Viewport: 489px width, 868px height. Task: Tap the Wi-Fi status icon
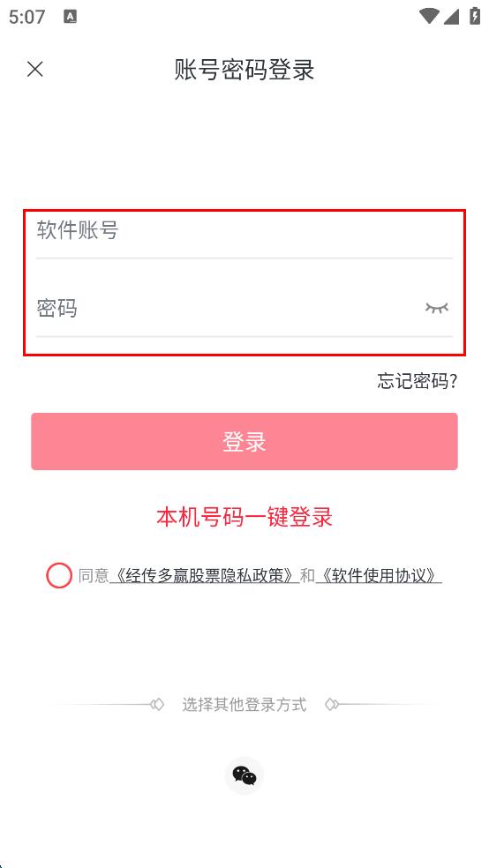pyautogui.click(x=429, y=16)
